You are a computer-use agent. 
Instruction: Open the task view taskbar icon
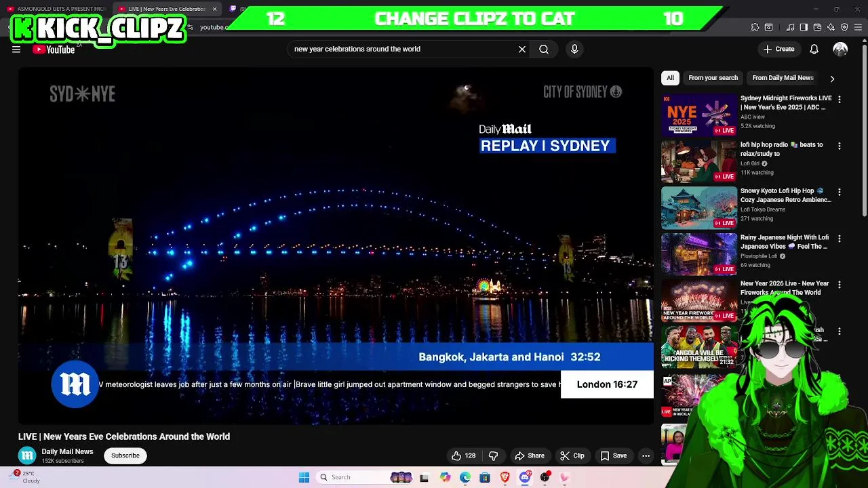424,477
